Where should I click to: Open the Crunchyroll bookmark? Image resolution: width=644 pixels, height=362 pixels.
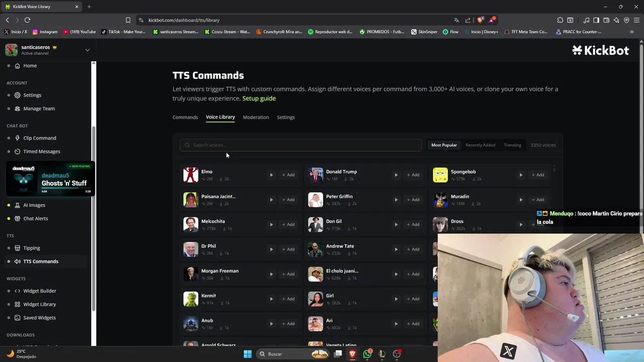tap(279, 32)
